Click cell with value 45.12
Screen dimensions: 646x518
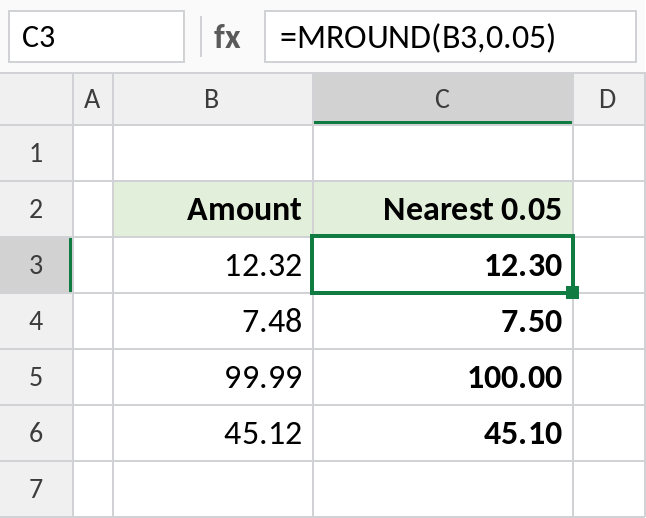pyautogui.click(x=213, y=433)
